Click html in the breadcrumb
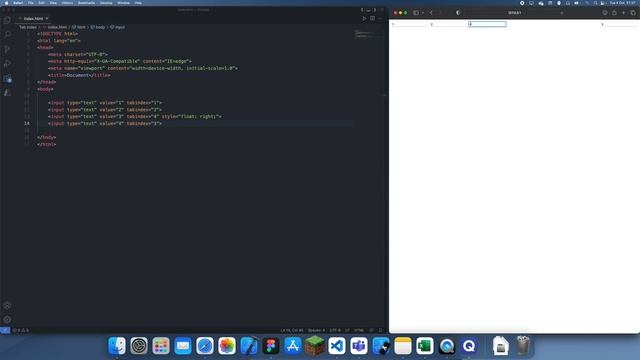The image size is (640, 360). pos(80,27)
